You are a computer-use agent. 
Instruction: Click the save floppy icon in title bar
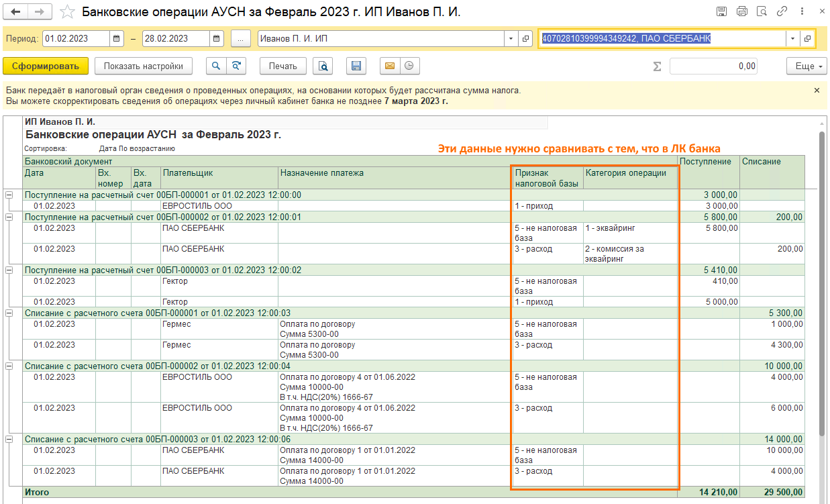coord(721,11)
